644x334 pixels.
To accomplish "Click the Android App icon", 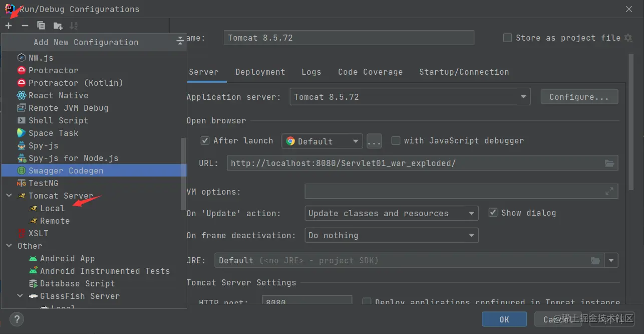I will 33,258.
